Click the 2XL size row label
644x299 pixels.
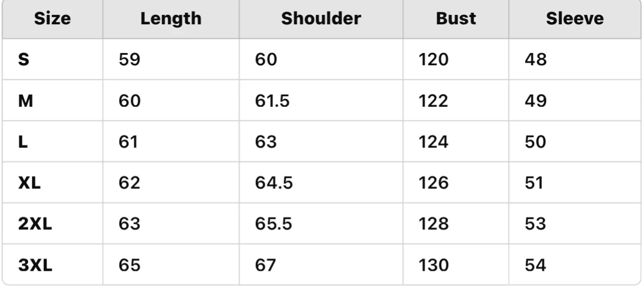tap(35, 224)
